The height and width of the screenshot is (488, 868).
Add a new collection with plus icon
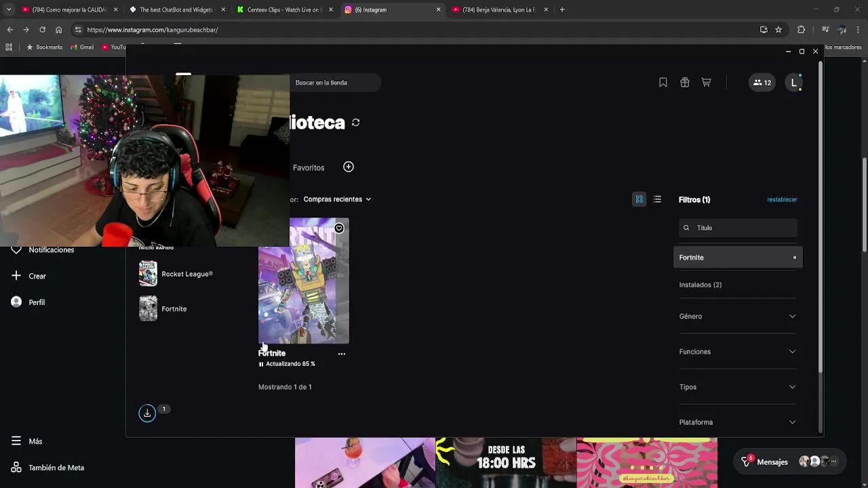click(x=349, y=167)
